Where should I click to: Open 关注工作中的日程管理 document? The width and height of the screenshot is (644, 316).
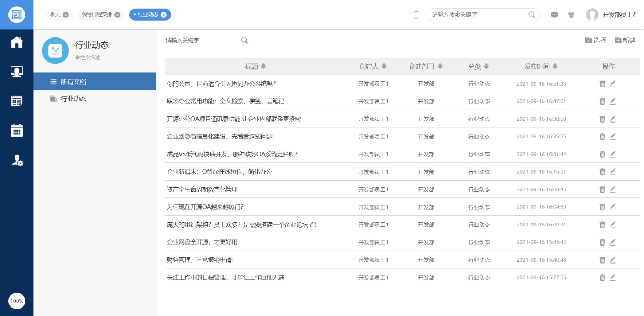coord(226,277)
